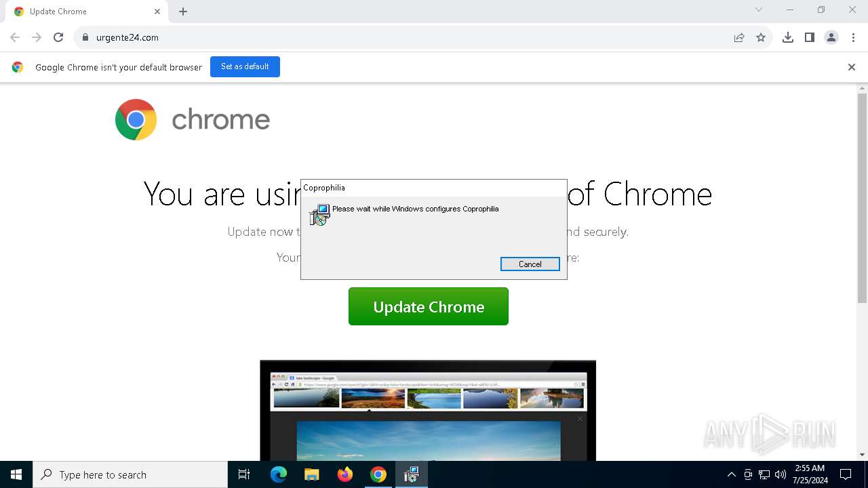Image resolution: width=868 pixels, height=488 pixels.
Task: Go back to the previous page
Action: 15,37
